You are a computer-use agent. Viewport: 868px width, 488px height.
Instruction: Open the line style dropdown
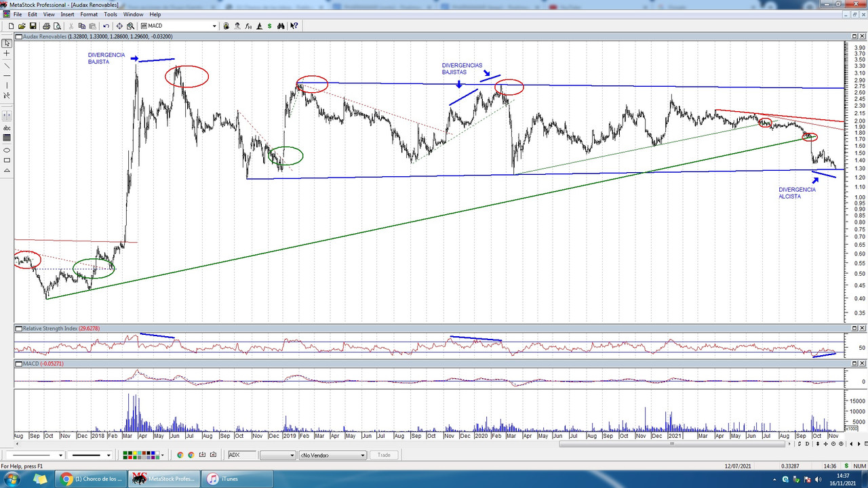click(x=60, y=455)
